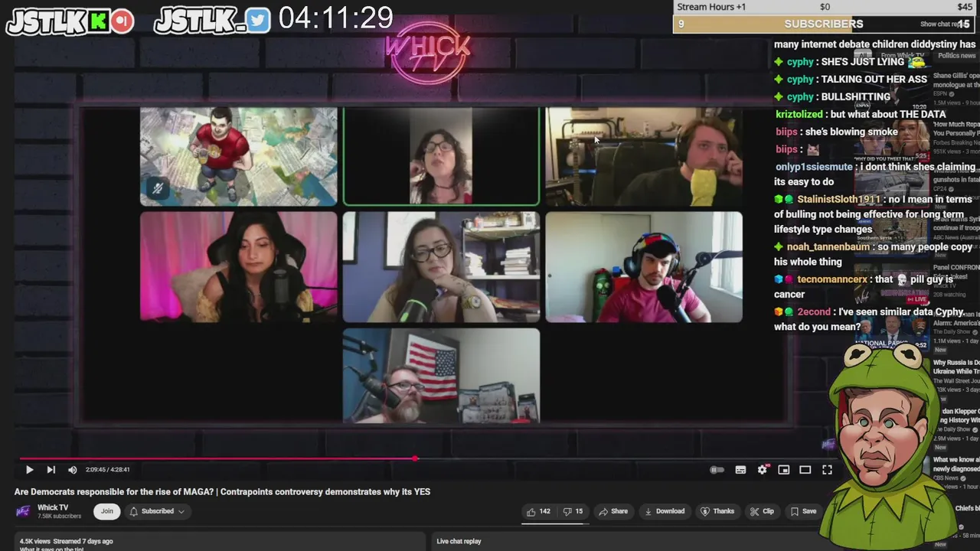The image size is (980, 551).
Task: Click the 2:09:45 / 4:28:41 time display
Action: click(x=107, y=470)
